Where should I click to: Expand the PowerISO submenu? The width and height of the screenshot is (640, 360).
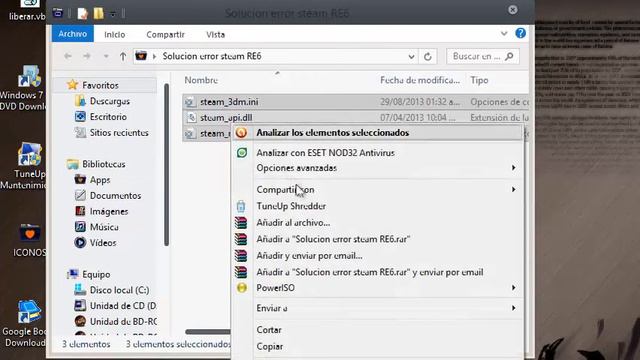click(378, 288)
